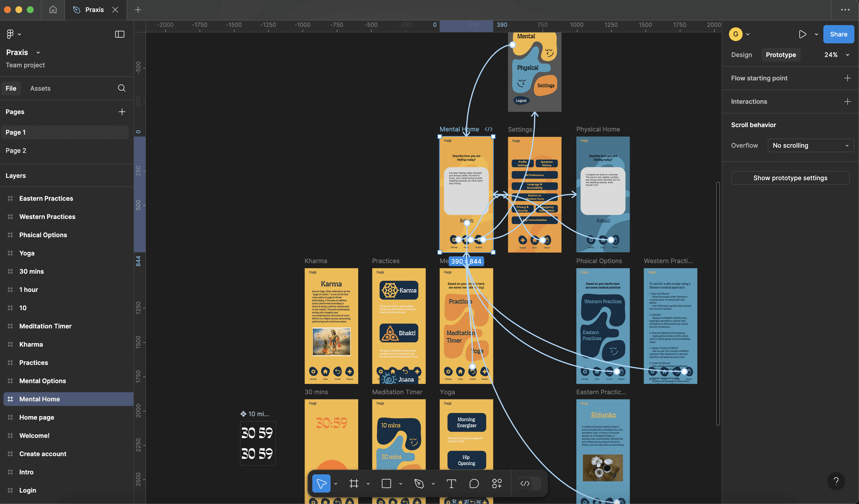The height and width of the screenshot is (504, 859).
Task: Add a flow starting point
Action: [x=847, y=78]
